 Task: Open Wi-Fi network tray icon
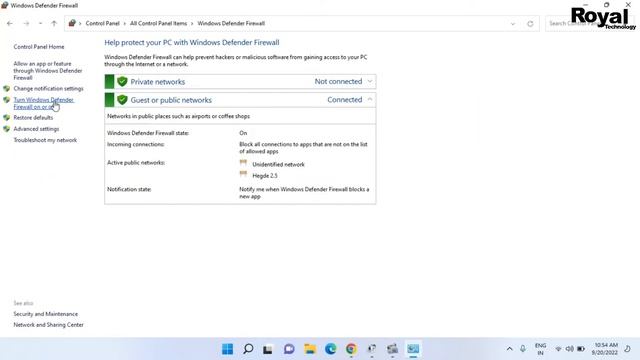click(558, 349)
